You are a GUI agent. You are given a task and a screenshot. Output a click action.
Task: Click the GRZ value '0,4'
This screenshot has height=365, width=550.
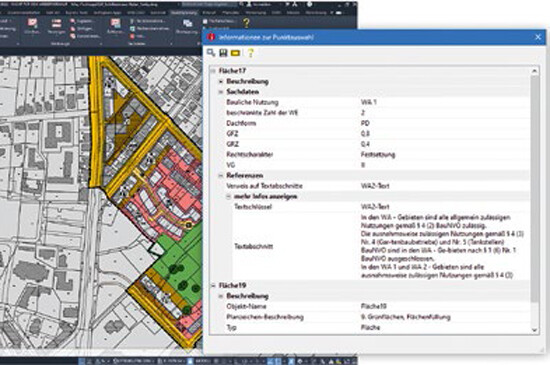point(365,144)
